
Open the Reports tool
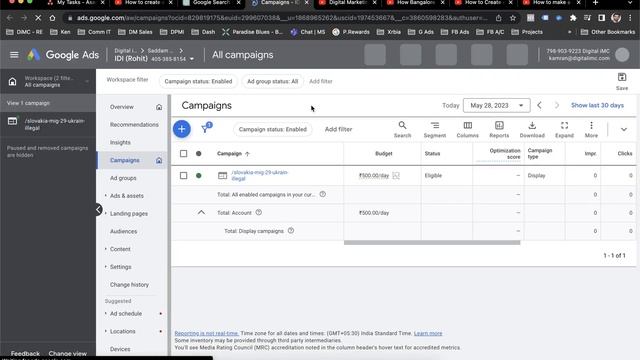coord(499,129)
